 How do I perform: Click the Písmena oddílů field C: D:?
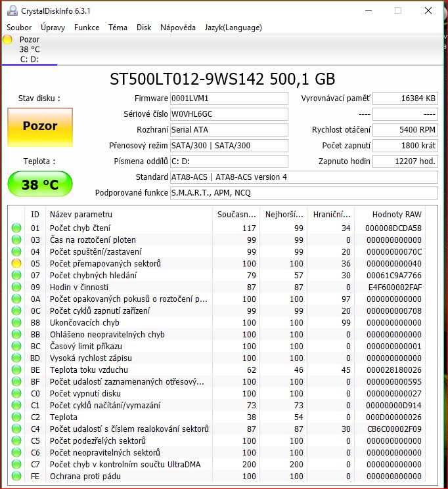[229, 161]
